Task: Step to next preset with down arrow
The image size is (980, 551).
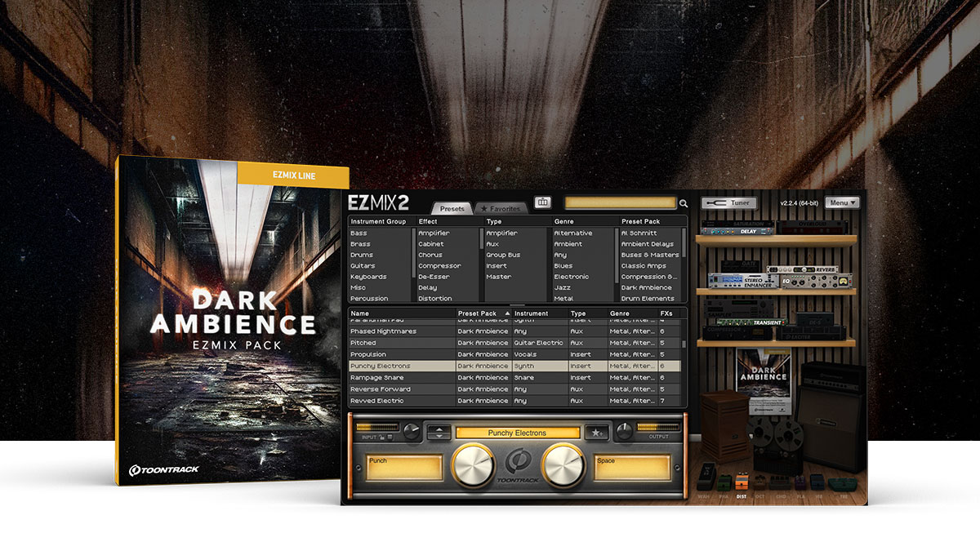Action: [439, 437]
